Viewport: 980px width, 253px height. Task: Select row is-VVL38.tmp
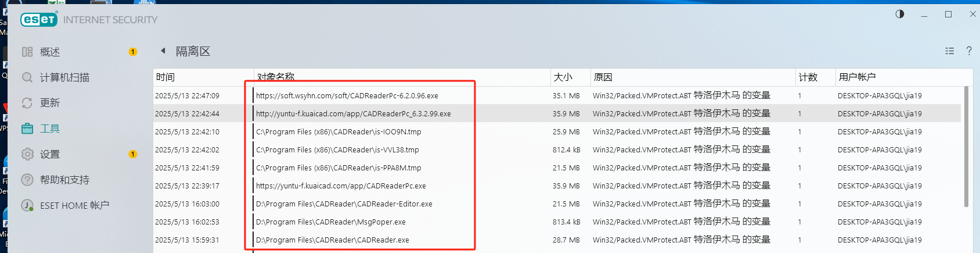[557, 149]
